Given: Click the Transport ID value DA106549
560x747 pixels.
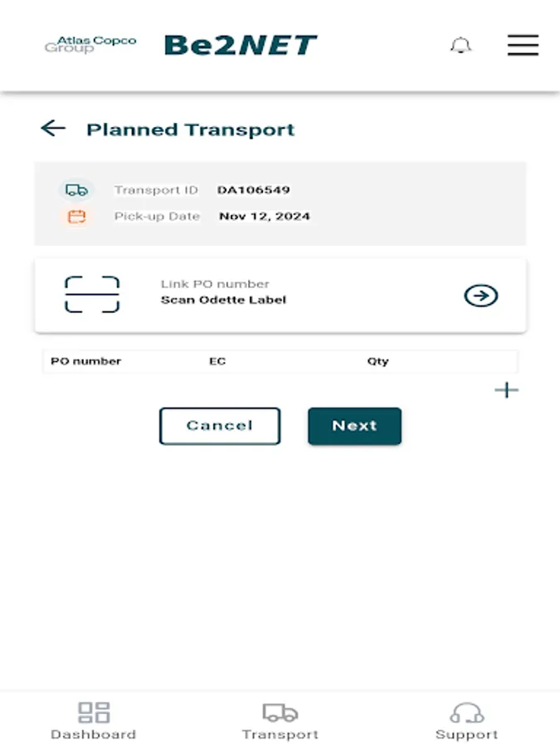Looking at the screenshot, I should tap(254, 189).
